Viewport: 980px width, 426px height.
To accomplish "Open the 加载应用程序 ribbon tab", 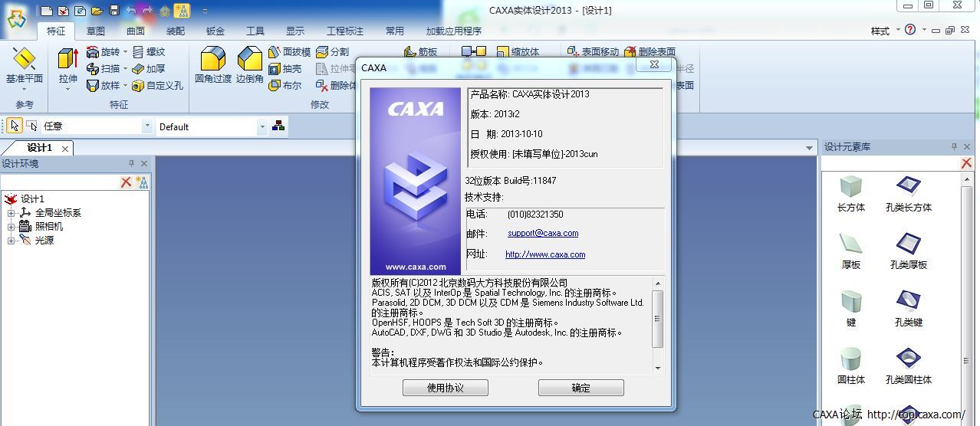I will (x=454, y=31).
